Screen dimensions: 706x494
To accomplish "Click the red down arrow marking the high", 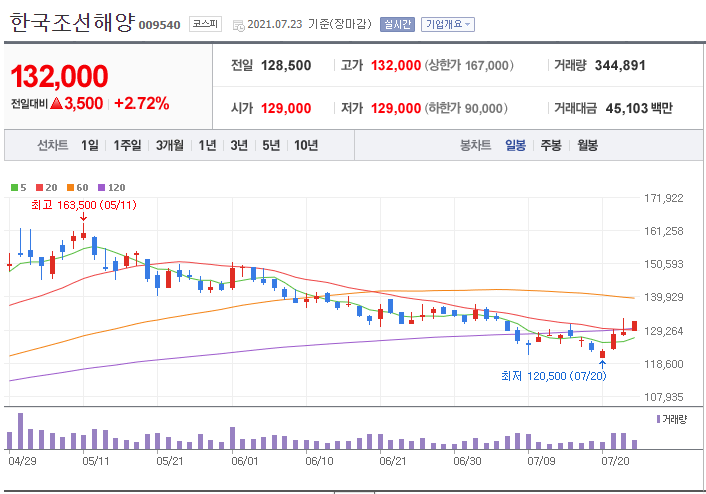I will (83, 217).
